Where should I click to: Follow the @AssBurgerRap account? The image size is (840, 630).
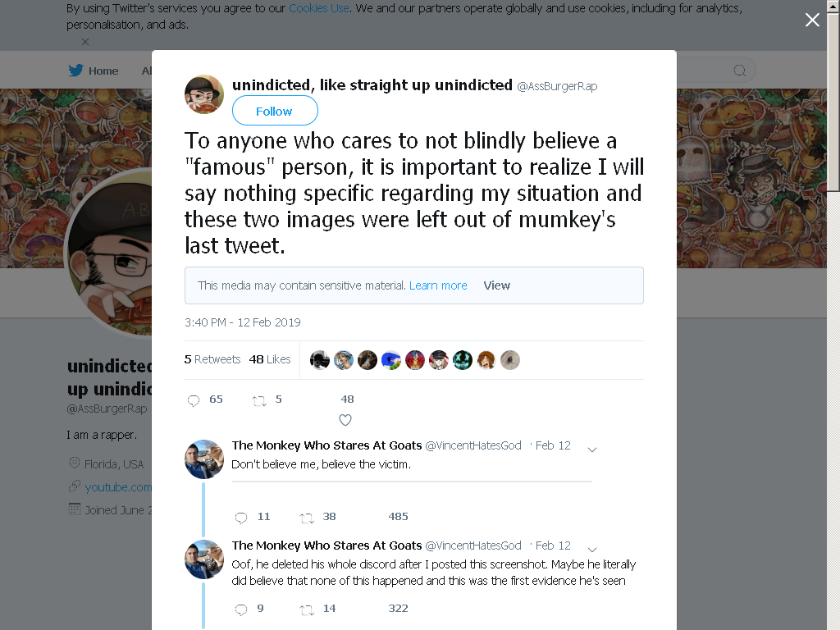pos(275,111)
